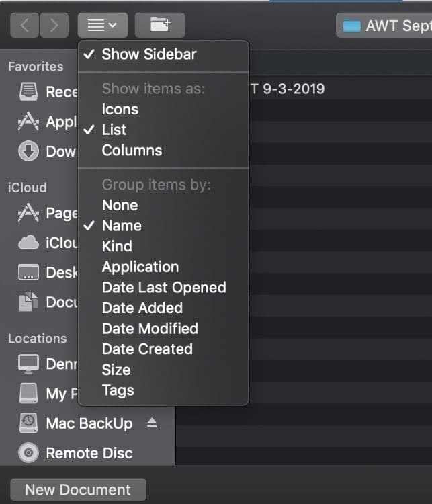
Task: Toggle the Show Sidebar option off
Action: 148,54
